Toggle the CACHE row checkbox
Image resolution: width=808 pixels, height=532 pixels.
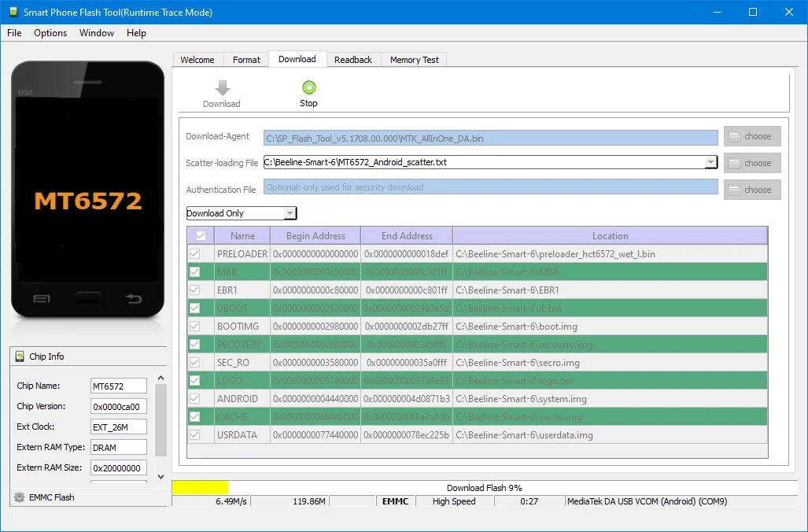point(195,416)
